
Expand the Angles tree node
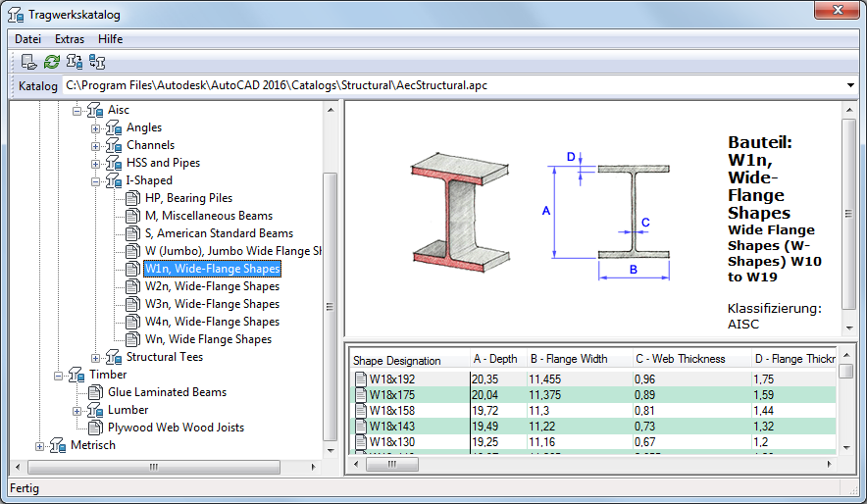click(x=96, y=128)
